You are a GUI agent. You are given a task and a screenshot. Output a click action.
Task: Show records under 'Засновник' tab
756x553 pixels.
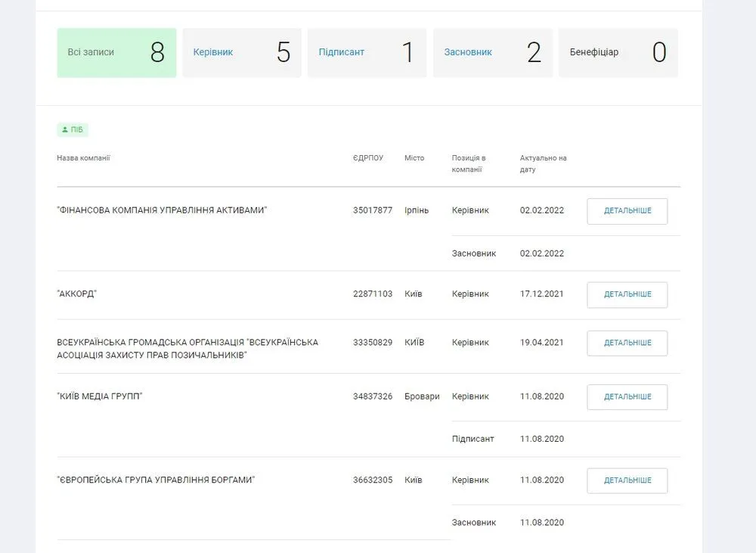[x=492, y=53]
